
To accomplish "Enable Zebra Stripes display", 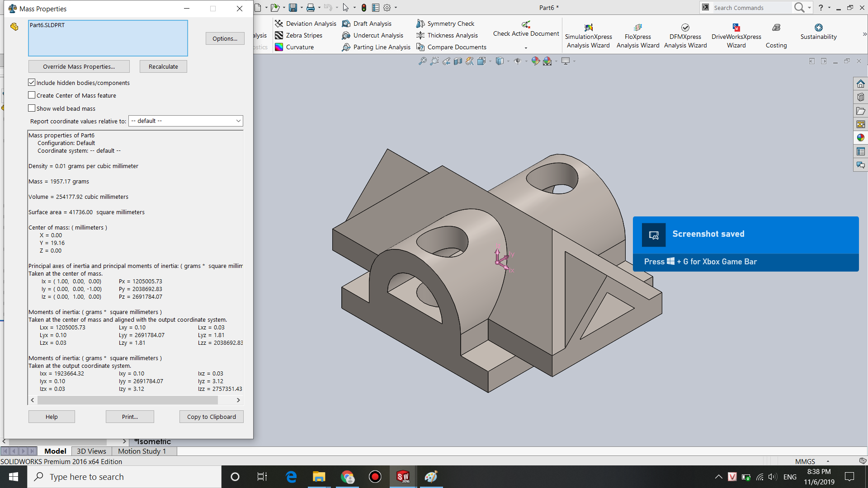I will [299, 35].
